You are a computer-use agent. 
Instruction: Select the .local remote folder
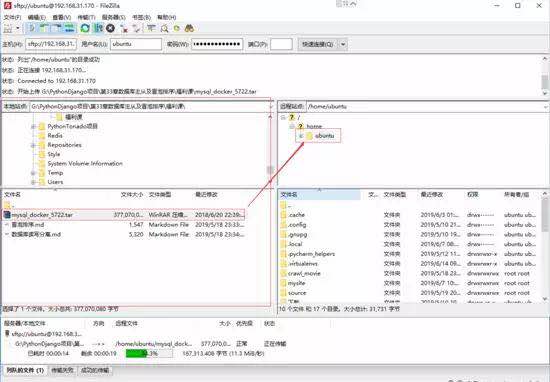pos(295,244)
